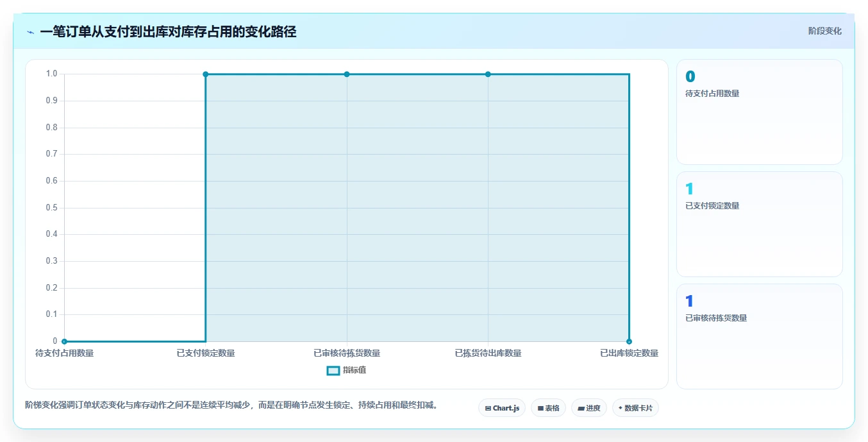Click the chart title about 库存占用的变化路径
Image resolution: width=868 pixels, height=442 pixels.
[x=168, y=32]
